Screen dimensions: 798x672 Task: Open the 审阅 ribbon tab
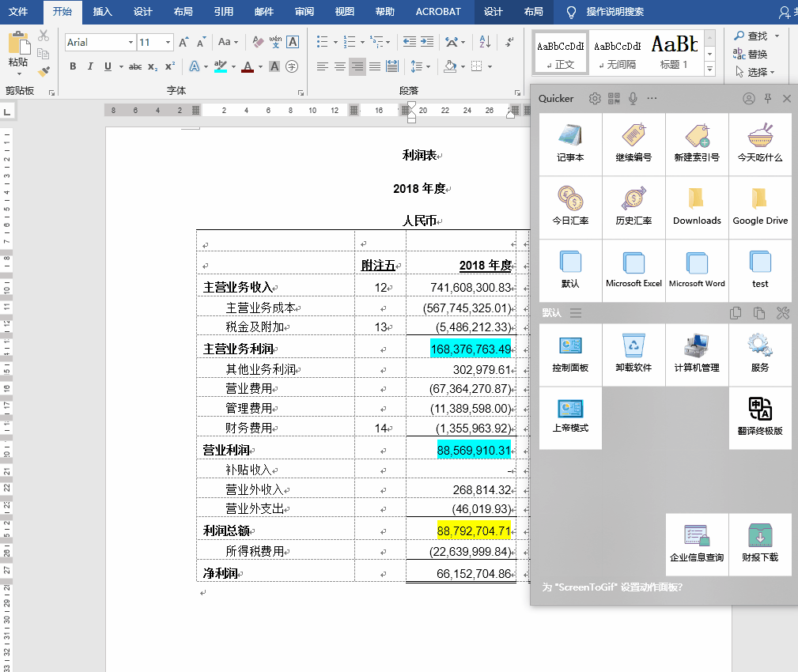click(x=304, y=12)
